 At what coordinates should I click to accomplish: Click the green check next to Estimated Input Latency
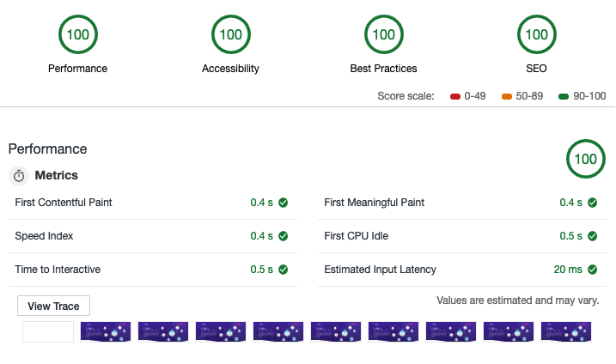click(x=592, y=270)
